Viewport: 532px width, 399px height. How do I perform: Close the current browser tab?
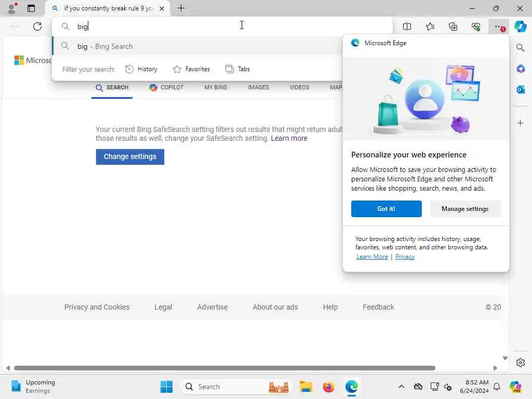click(162, 8)
